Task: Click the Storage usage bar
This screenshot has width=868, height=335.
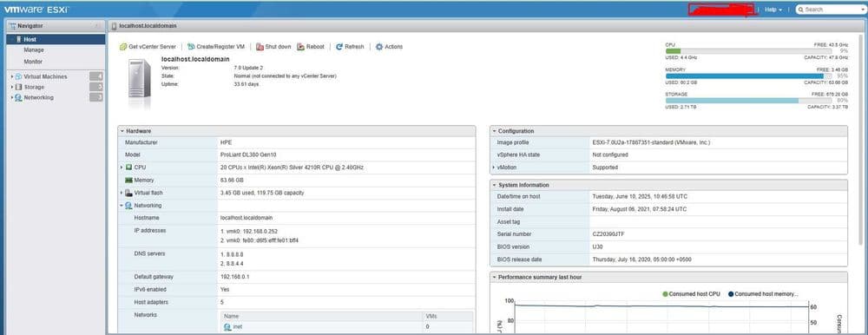Action: click(x=748, y=101)
